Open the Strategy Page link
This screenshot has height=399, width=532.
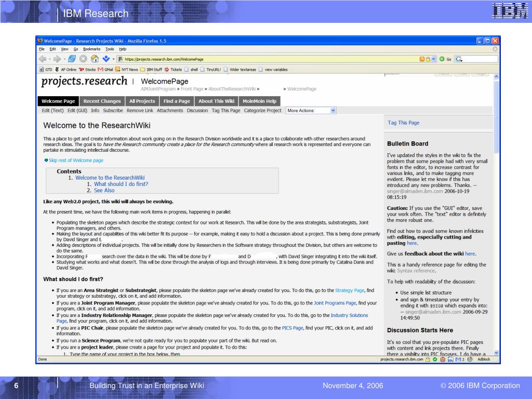click(x=350, y=290)
